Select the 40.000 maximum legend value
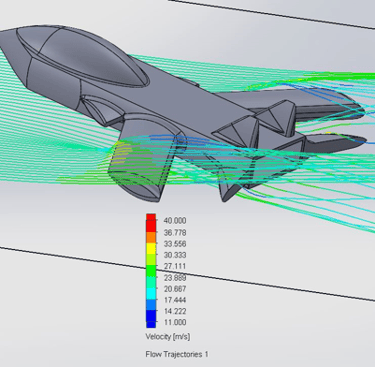 (175, 221)
